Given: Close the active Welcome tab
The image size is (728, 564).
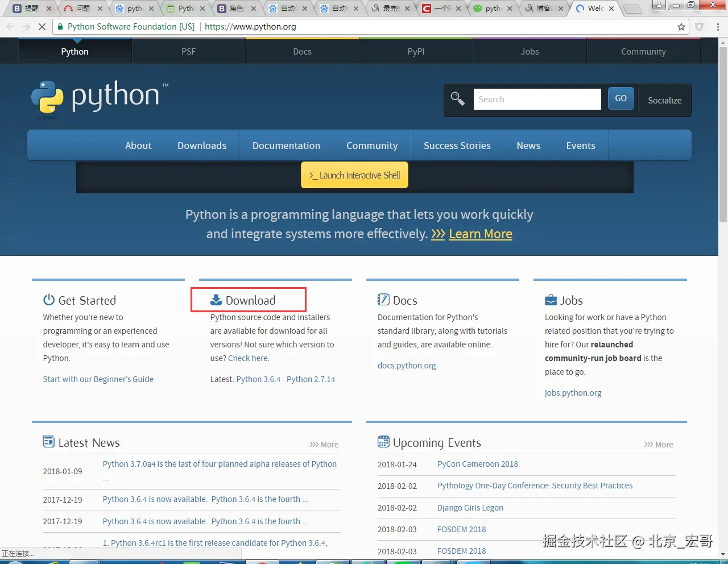Looking at the screenshot, I should coord(611,9).
